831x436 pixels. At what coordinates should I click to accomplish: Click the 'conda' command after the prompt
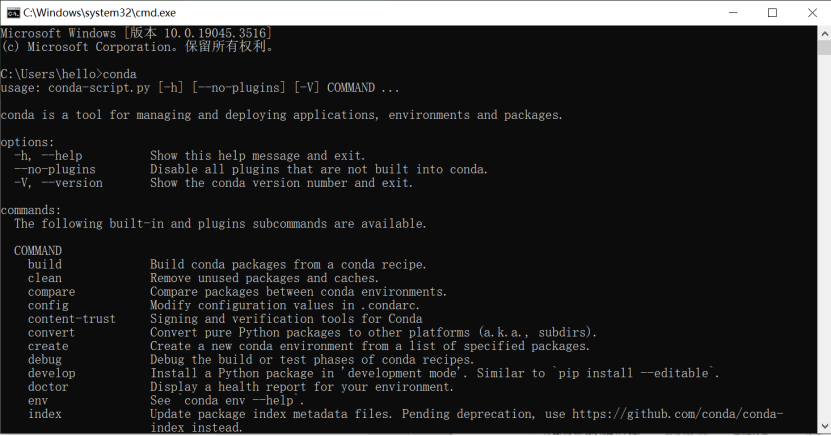click(119, 74)
